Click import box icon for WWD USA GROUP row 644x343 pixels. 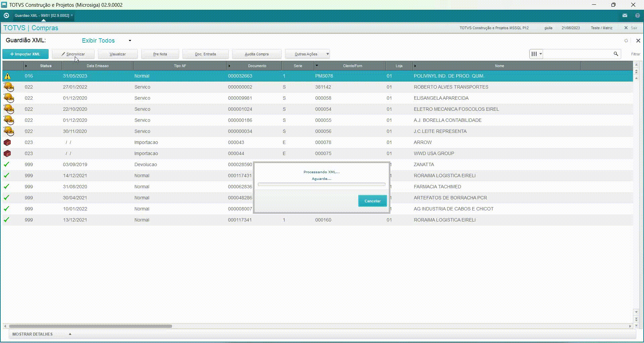click(7, 153)
